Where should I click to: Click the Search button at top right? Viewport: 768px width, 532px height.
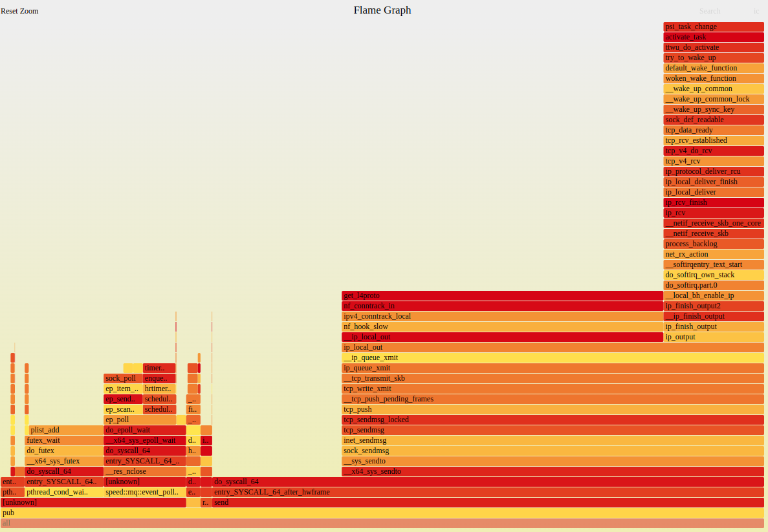(x=709, y=11)
